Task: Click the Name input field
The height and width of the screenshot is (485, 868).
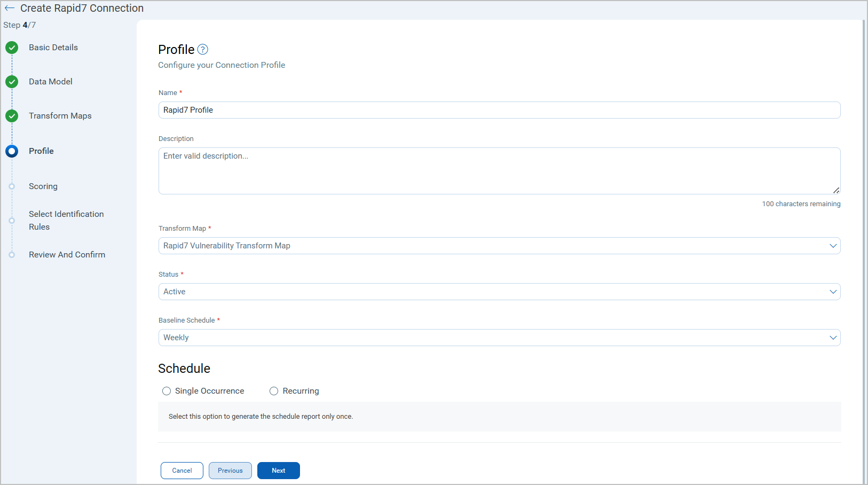Action: coord(500,110)
